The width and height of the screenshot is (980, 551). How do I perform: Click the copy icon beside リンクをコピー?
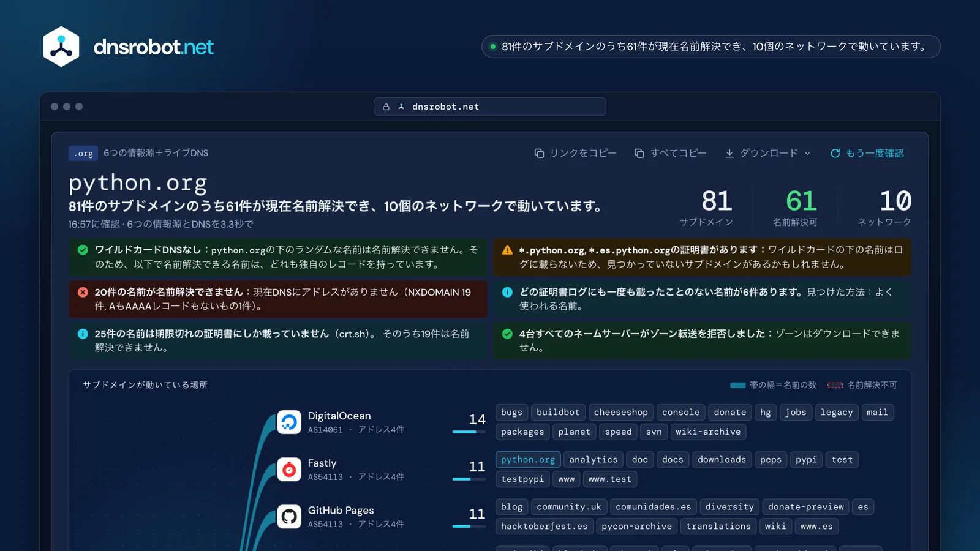pyautogui.click(x=539, y=153)
